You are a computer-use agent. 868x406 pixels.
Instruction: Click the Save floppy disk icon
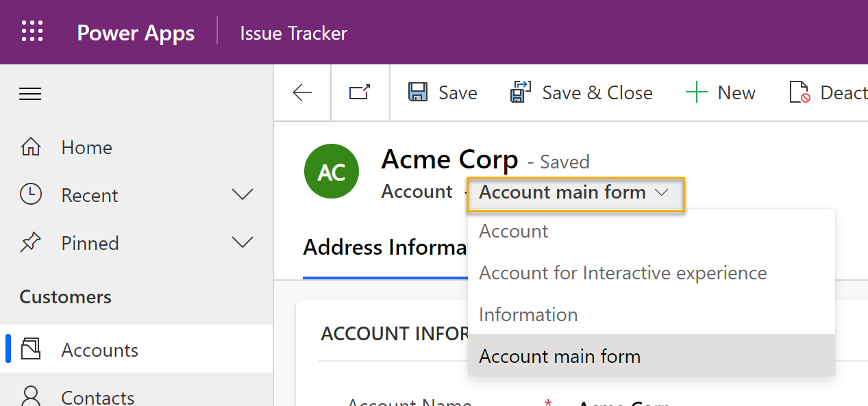click(418, 93)
